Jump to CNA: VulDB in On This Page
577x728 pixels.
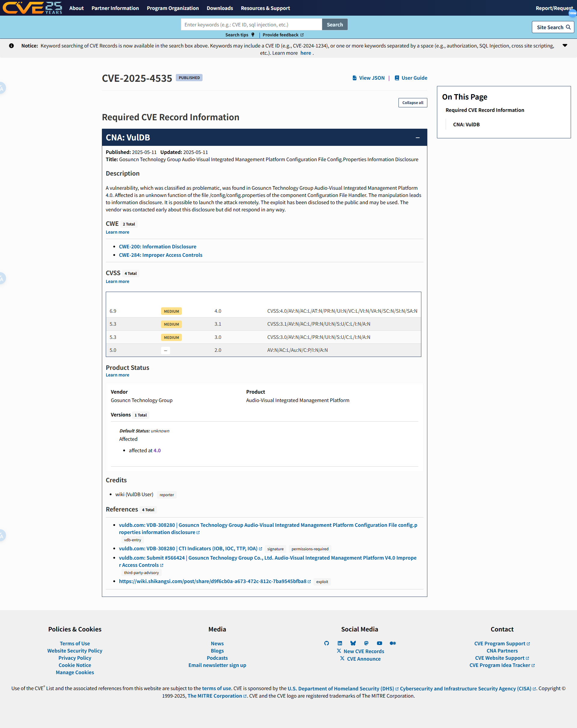(466, 124)
